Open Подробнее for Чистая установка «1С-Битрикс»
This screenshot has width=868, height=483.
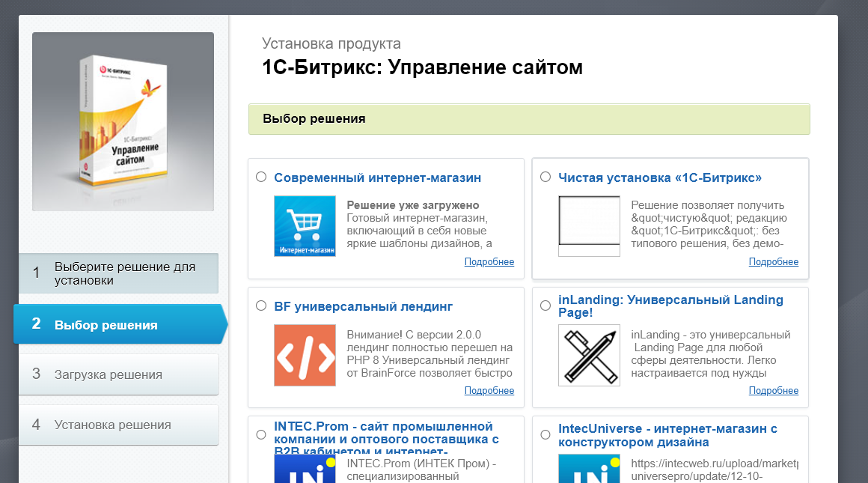coord(773,262)
